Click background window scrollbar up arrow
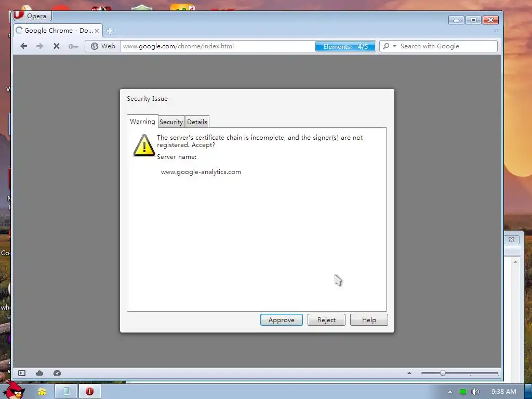 pos(515,262)
